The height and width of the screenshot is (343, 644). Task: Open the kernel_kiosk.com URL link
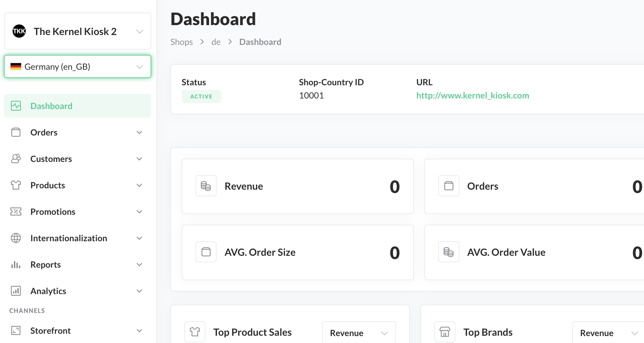point(472,95)
